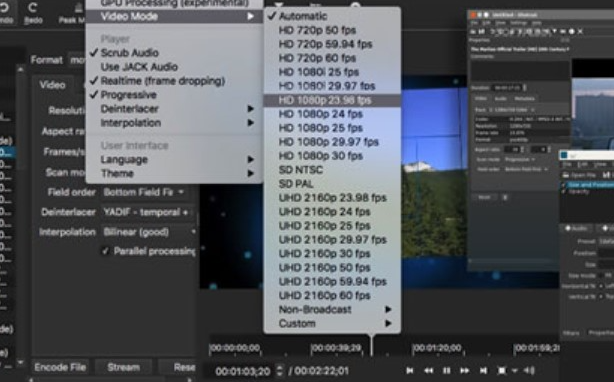Image resolution: width=614 pixels, height=382 pixels.
Task: Click the rewind playback button
Action: [x=428, y=370]
